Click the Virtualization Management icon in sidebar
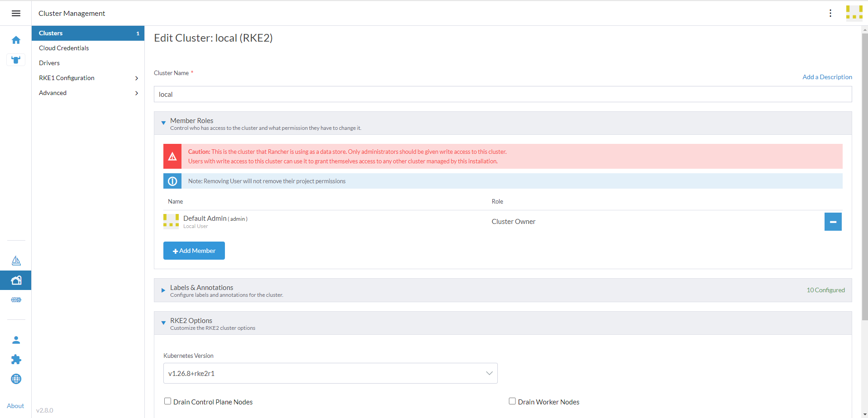 16,300
